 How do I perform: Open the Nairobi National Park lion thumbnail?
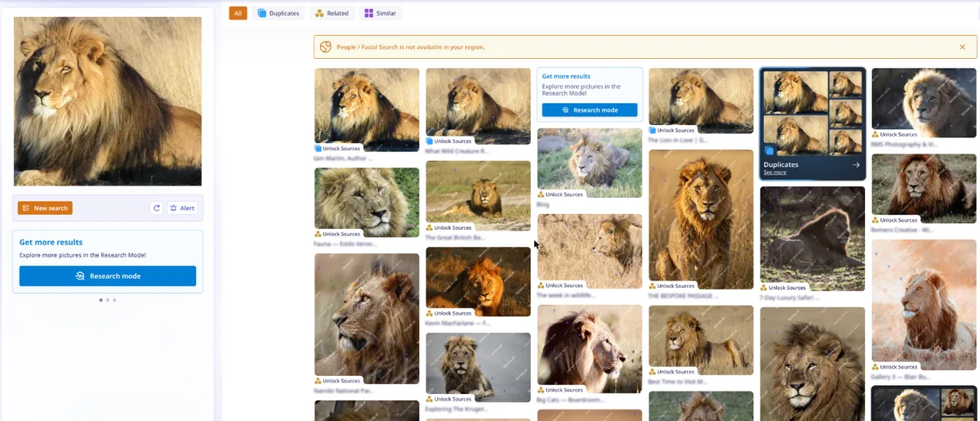[x=367, y=319]
